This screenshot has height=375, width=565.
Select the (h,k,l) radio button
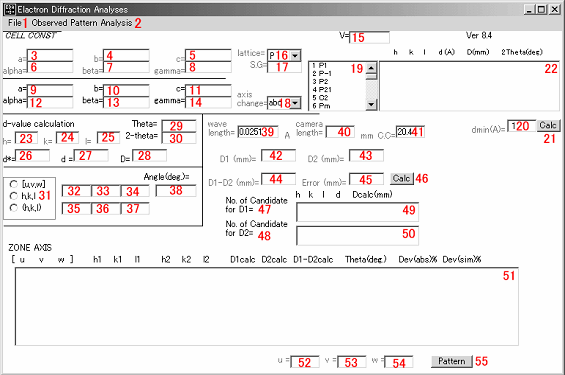pyautogui.click(x=14, y=208)
